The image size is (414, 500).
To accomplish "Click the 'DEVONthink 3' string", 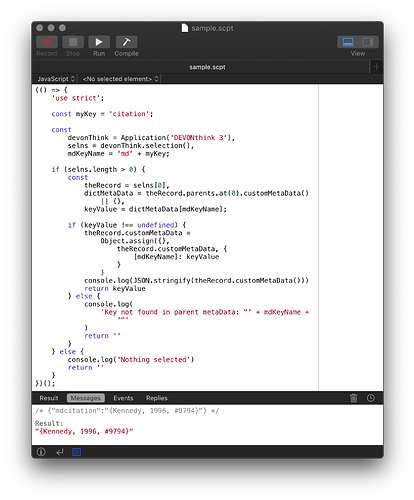I will click(x=198, y=138).
